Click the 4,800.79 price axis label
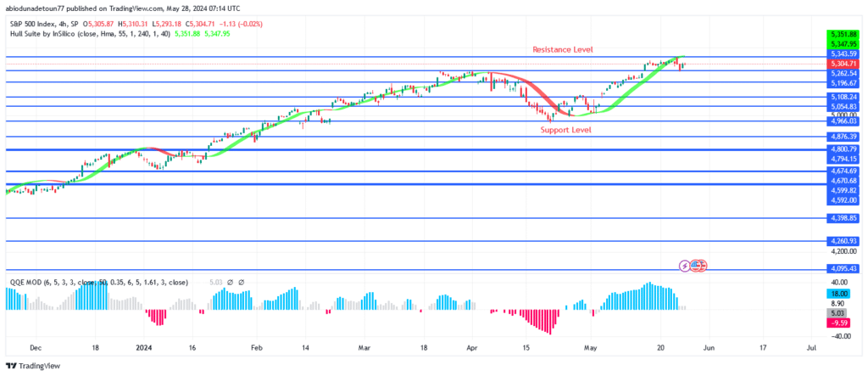This screenshot has height=376, width=868. coord(843,149)
